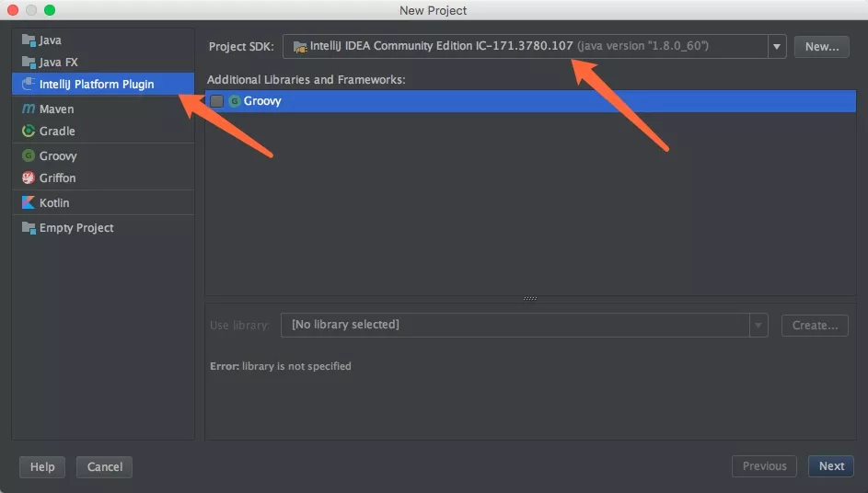The image size is (868, 493).
Task: Enable the Groovy framework checkbox
Action: tap(216, 100)
